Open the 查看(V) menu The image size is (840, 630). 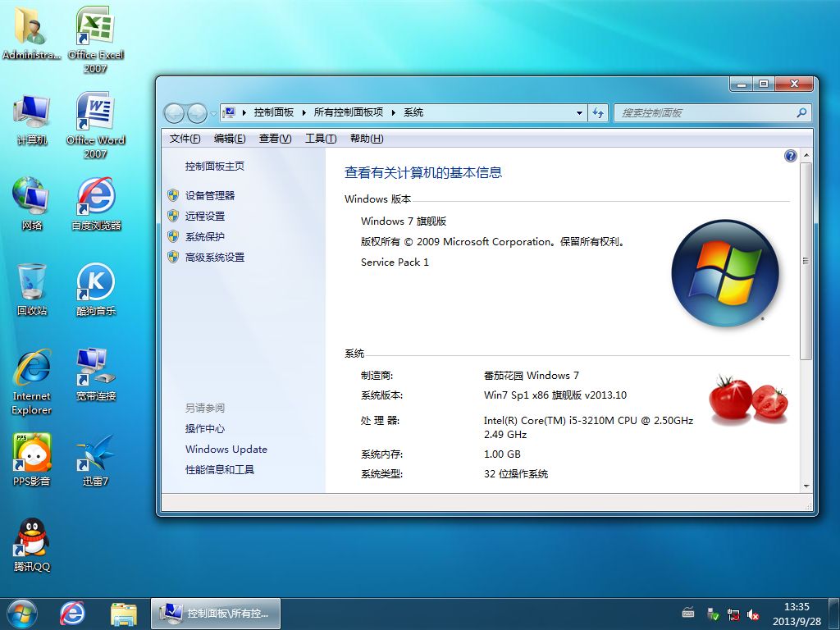(276, 139)
